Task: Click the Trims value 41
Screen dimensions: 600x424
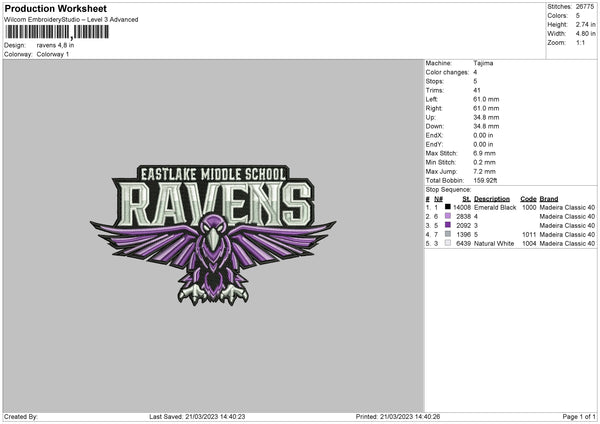Action: tap(477, 90)
